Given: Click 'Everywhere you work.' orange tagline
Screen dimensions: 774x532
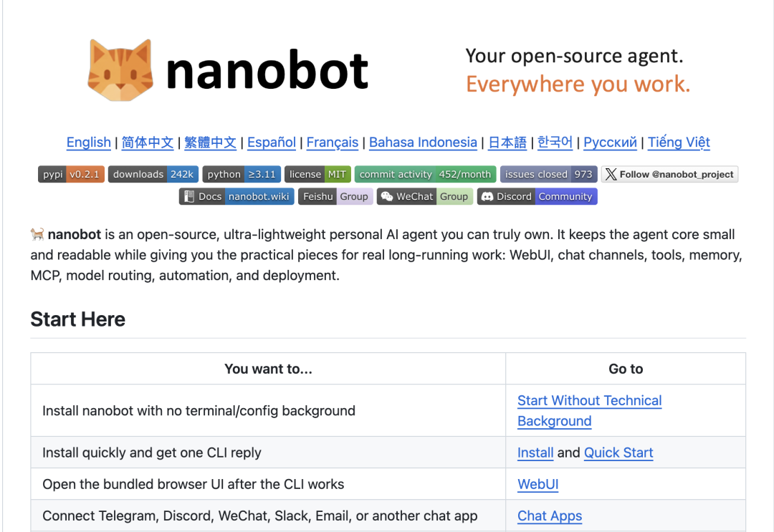Looking at the screenshot, I should tap(578, 84).
